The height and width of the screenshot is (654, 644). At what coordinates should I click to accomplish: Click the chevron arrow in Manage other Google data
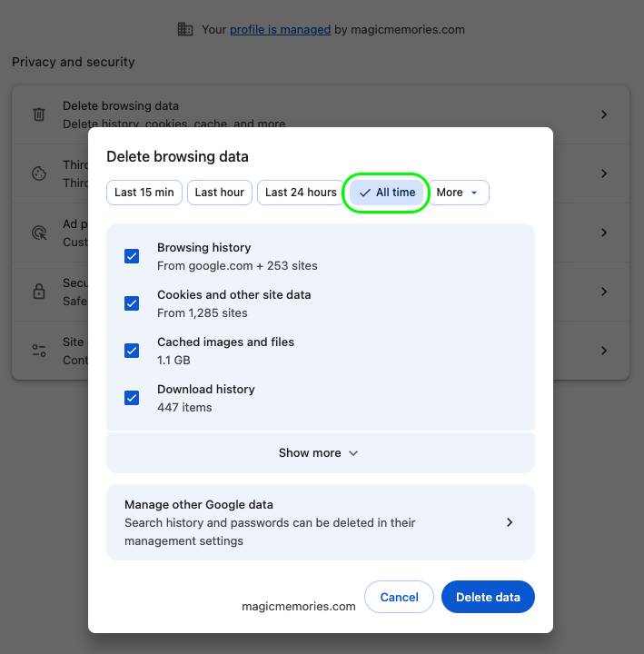click(510, 522)
